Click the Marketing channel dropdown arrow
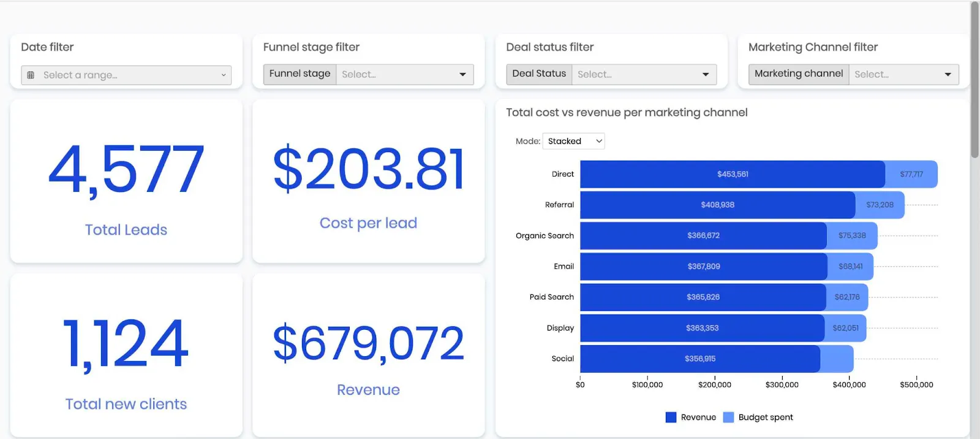Image resolution: width=980 pixels, height=439 pixels. click(948, 75)
